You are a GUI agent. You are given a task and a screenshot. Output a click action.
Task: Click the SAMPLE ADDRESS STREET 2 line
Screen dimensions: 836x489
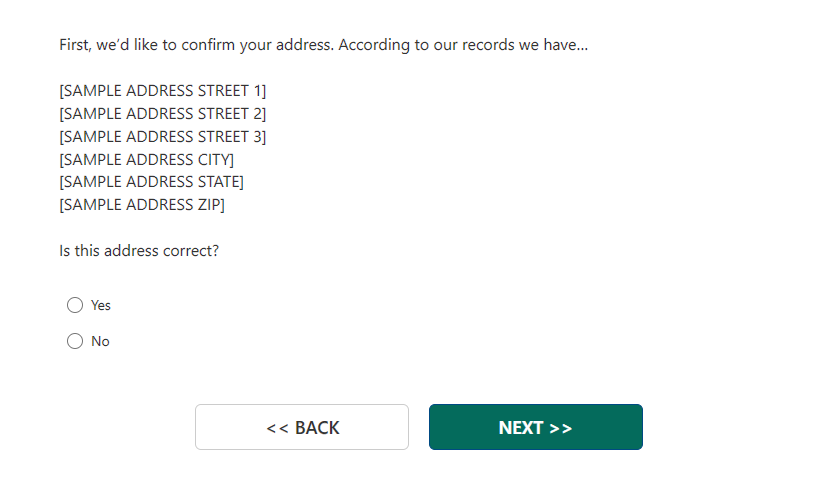click(x=163, y=114)
